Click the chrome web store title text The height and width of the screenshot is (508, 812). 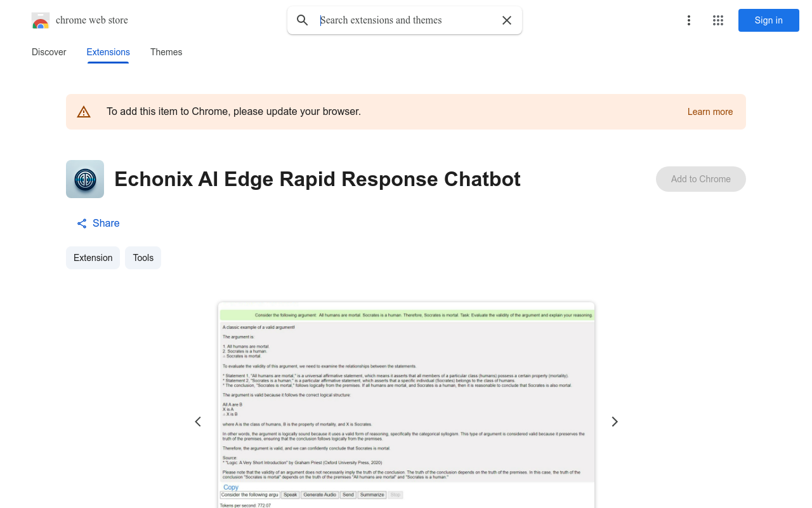point(92,20)
